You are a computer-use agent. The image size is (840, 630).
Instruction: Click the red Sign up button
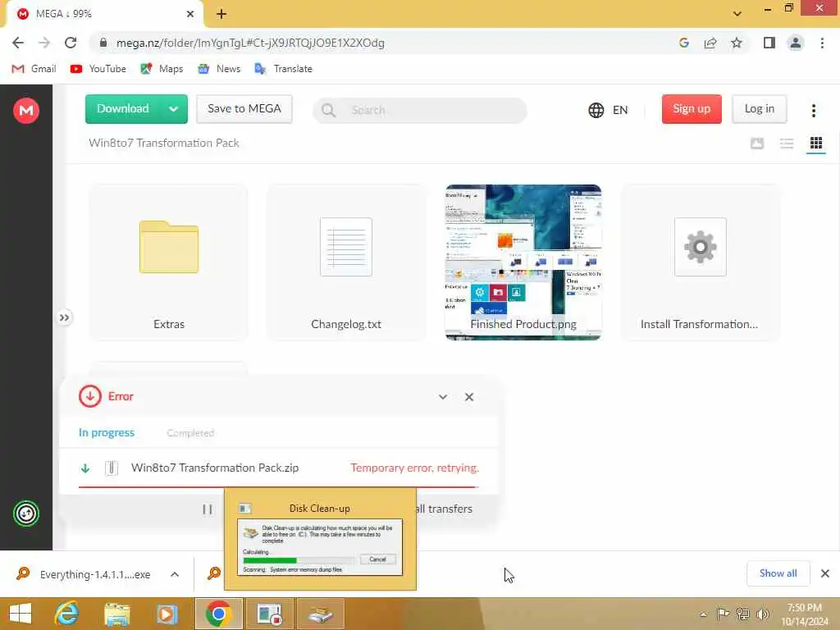point(692,109)
